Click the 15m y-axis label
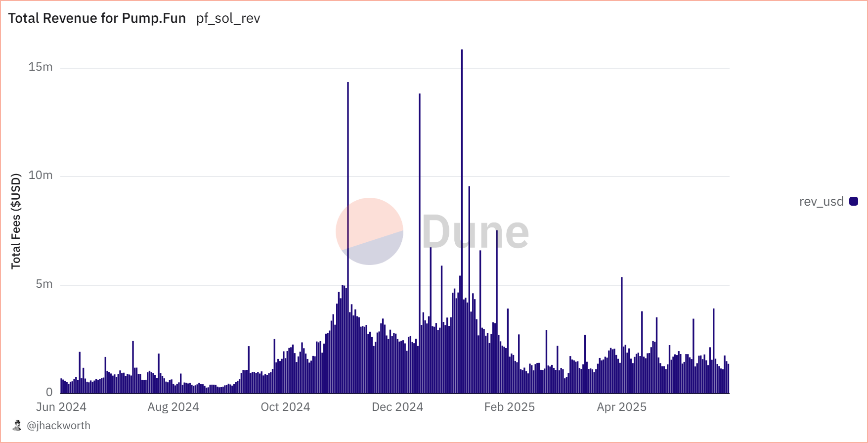The image size is (868, 443). pyautogui.click(x=41, y=67)
